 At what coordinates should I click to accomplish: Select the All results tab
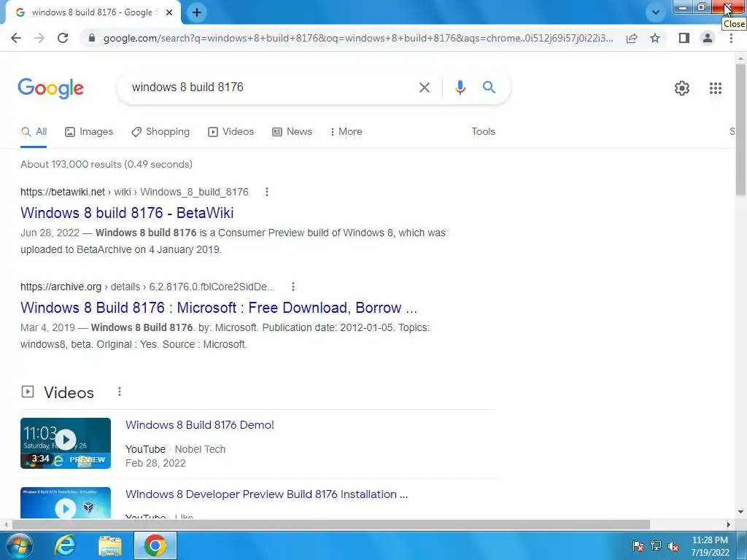pyautogui.click(x=34, y=132)
